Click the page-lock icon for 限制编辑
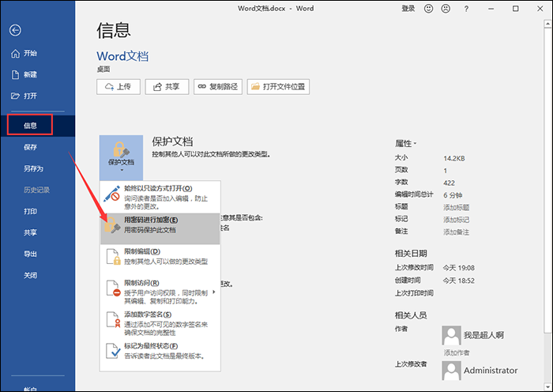The height and width of the screenshot is (392, 553). click(113, 257)
